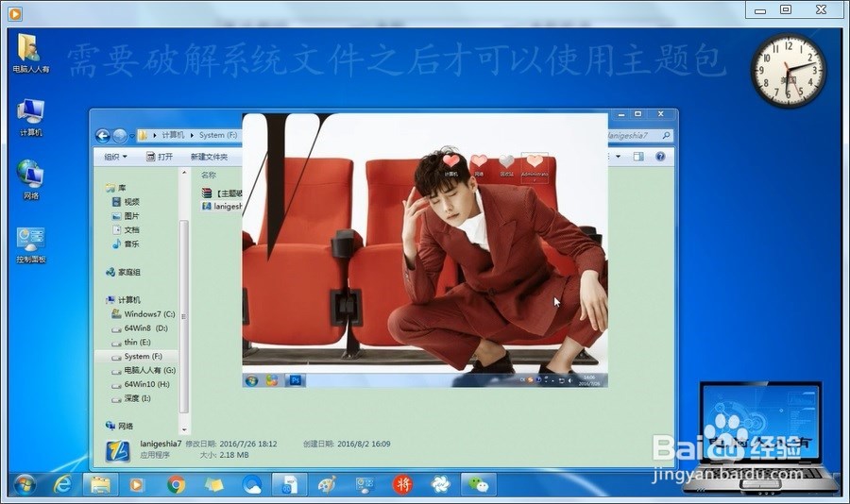Viewport: 850px width, 504px height.
Task: Select 文档 library in the navigation pane
Action: (126, 229)
